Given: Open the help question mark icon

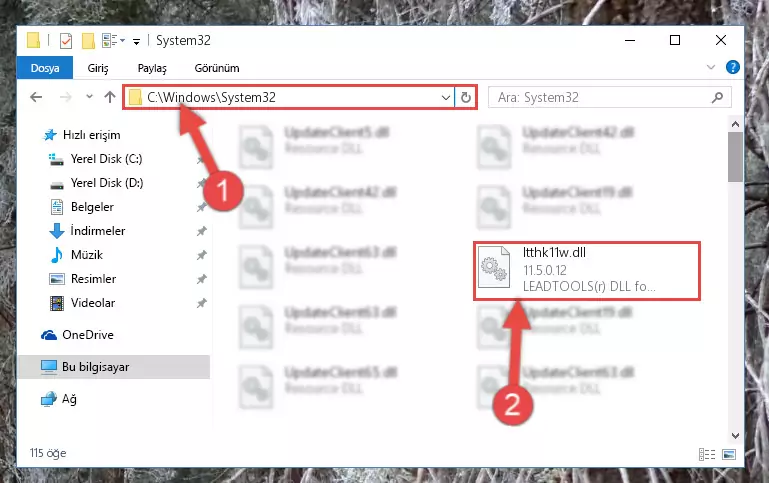Looking at the screenshot, I should pyautogui.click(x=732, y=67).
